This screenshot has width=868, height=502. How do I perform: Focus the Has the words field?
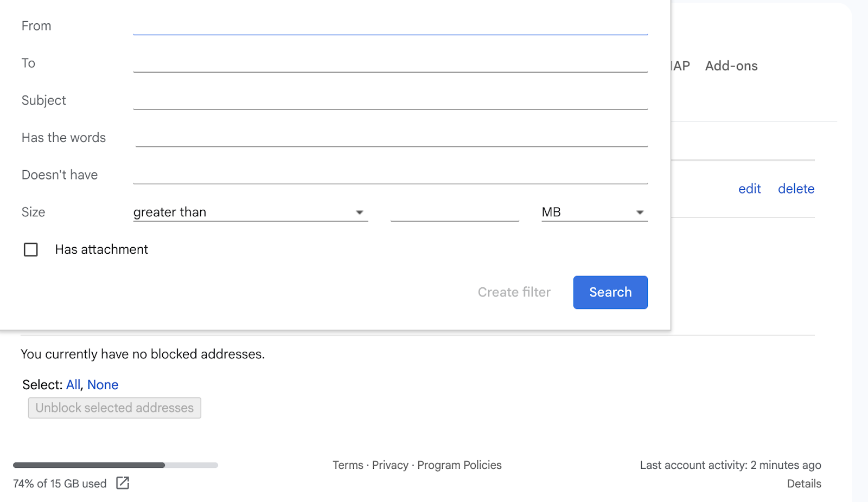click(391, 138)
